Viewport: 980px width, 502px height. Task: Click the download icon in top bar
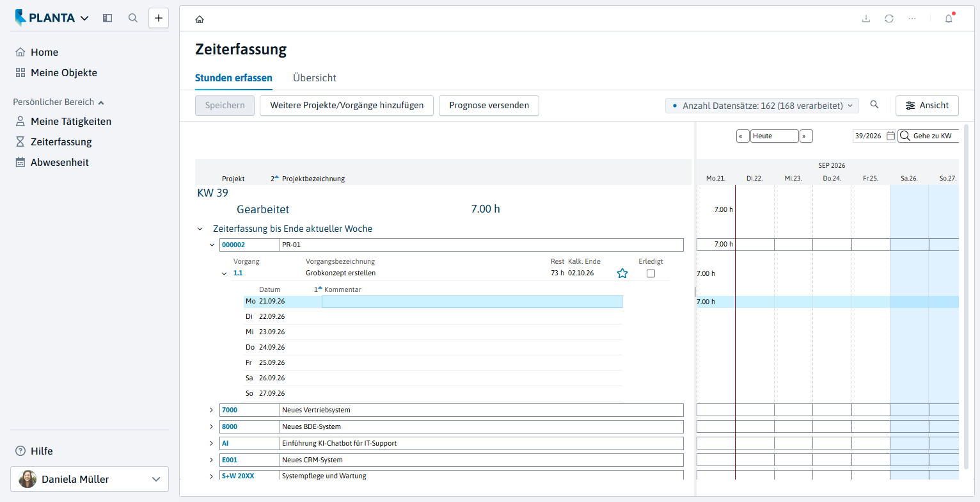866,19
